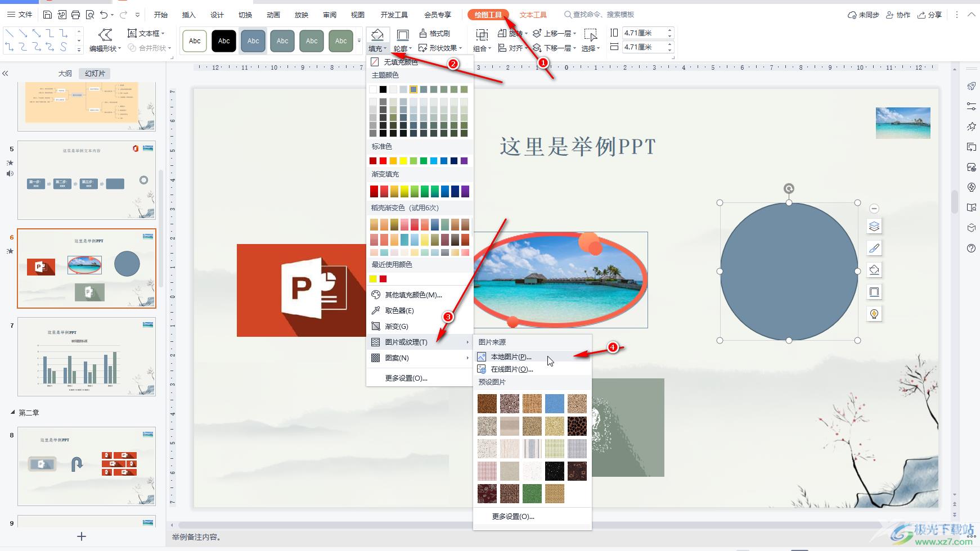Click the 选择 selection icon

pyautogui.click(x=590, y=35)
